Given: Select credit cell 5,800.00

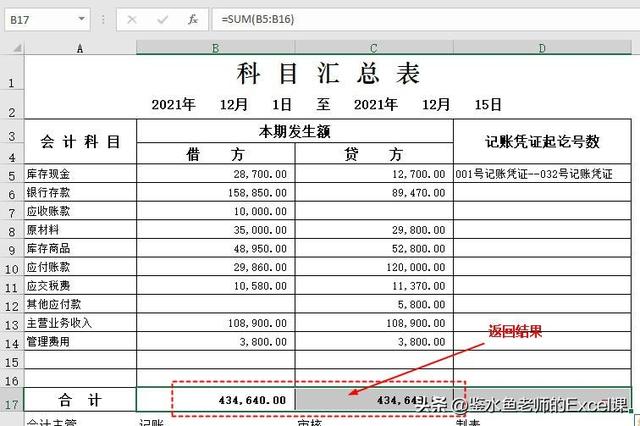Looking at the screenshot, I should tap(374, 304).
